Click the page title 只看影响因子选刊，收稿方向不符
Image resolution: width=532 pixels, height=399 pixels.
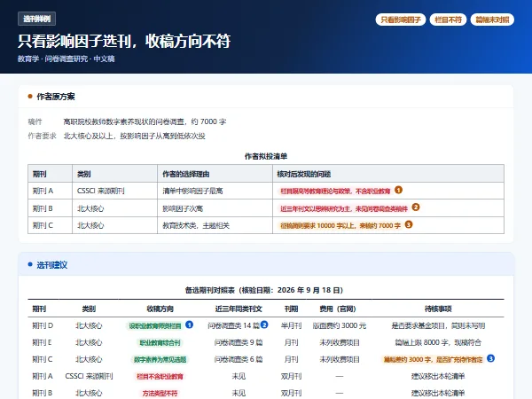point(124,41)
